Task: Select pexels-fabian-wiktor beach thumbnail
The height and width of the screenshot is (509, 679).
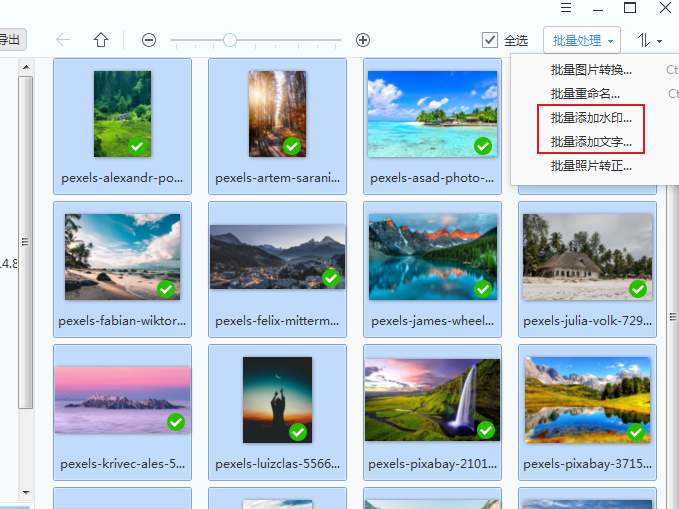Action: click(123, 257)
